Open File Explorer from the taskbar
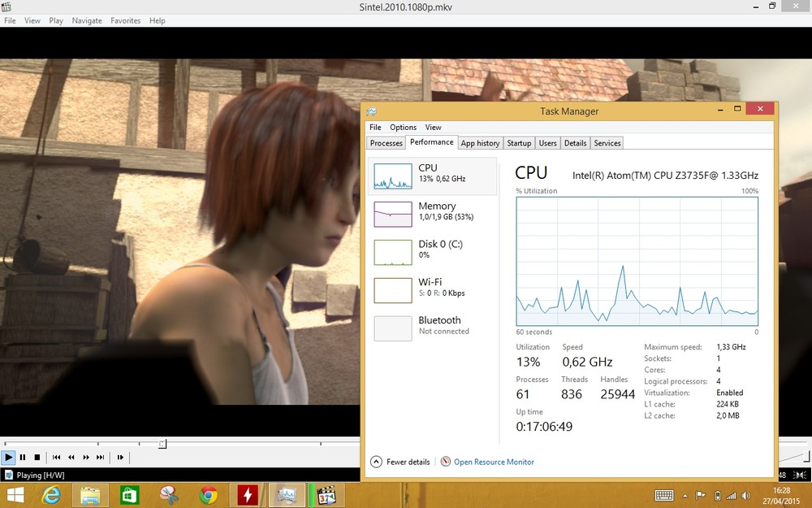 (91, 496)
